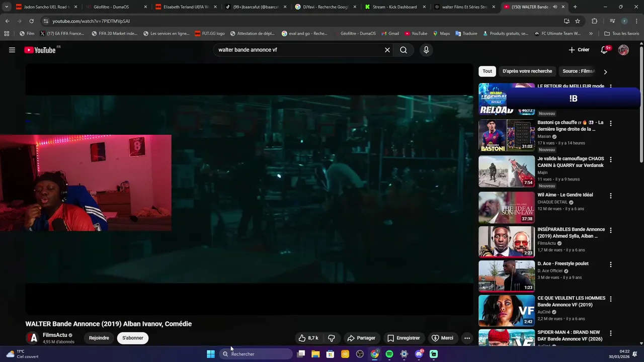Open options for D. Ace Freestyle poulet

point(611,264)
